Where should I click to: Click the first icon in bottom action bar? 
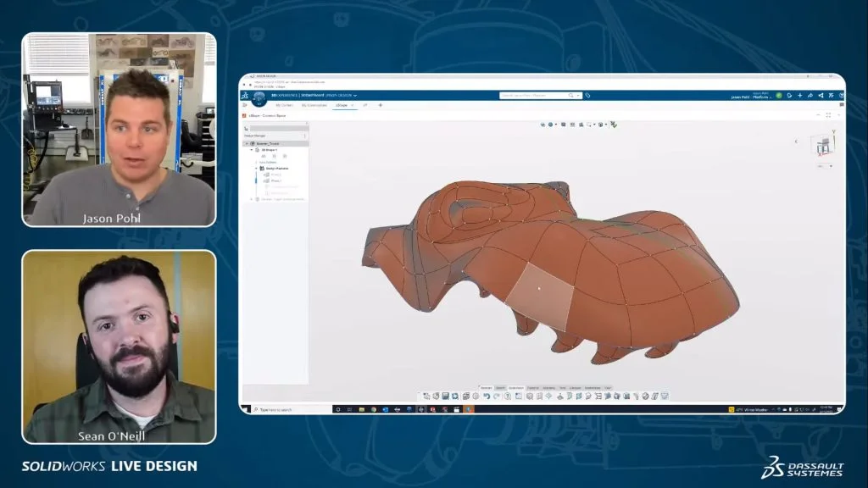point(426,396)
